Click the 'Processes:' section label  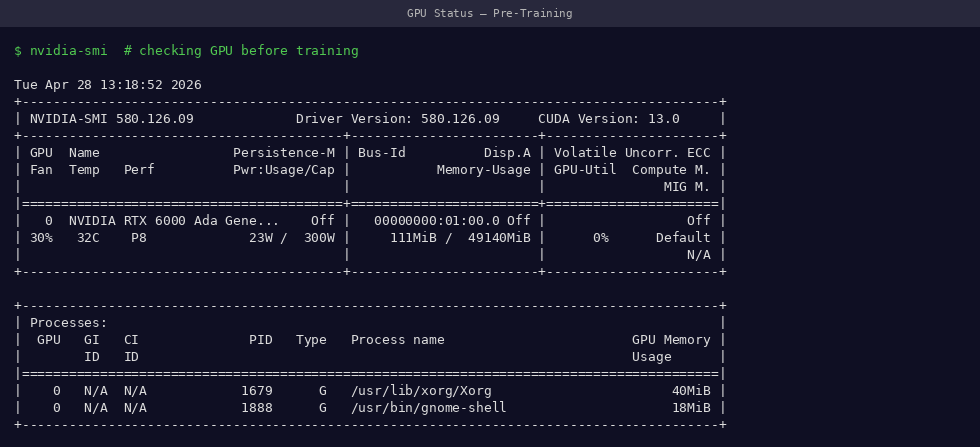(69, 323)
